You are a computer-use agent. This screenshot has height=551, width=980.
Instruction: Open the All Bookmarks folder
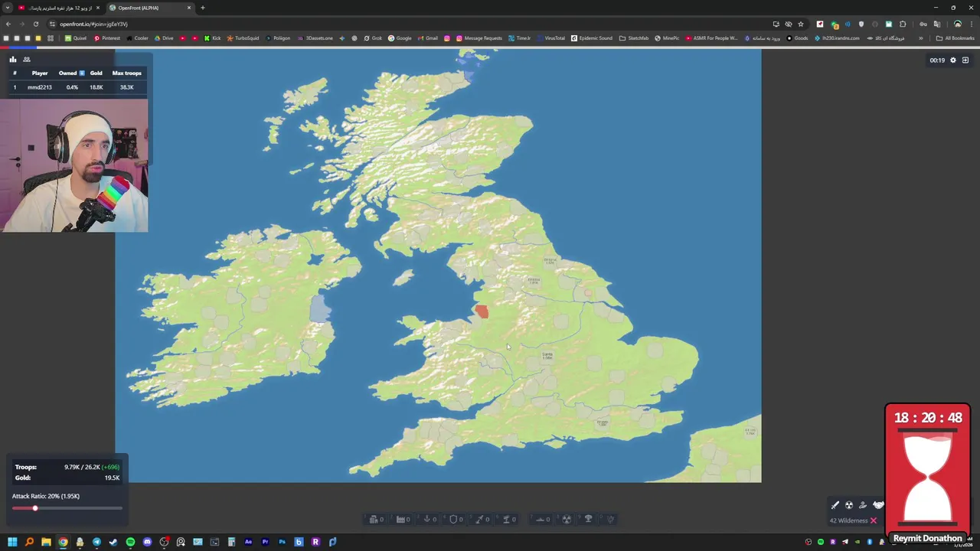point(955,38)
